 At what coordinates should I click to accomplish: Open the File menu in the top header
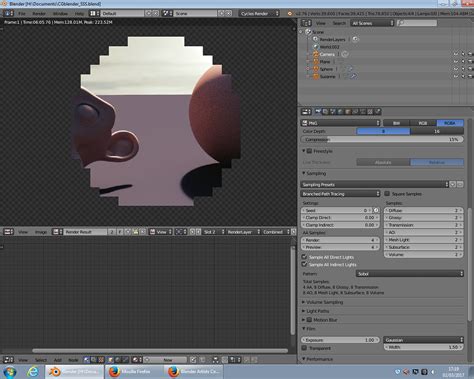(x=22, y=14)
